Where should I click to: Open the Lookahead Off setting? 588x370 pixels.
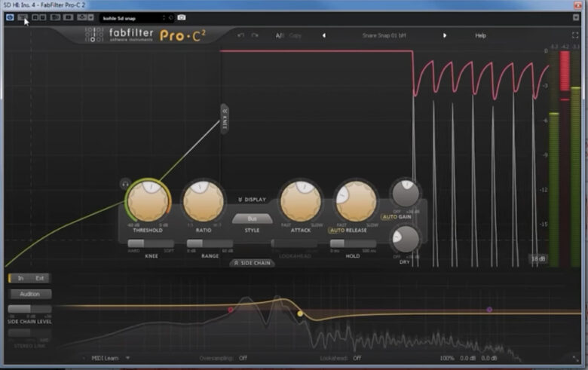[357, 358]
